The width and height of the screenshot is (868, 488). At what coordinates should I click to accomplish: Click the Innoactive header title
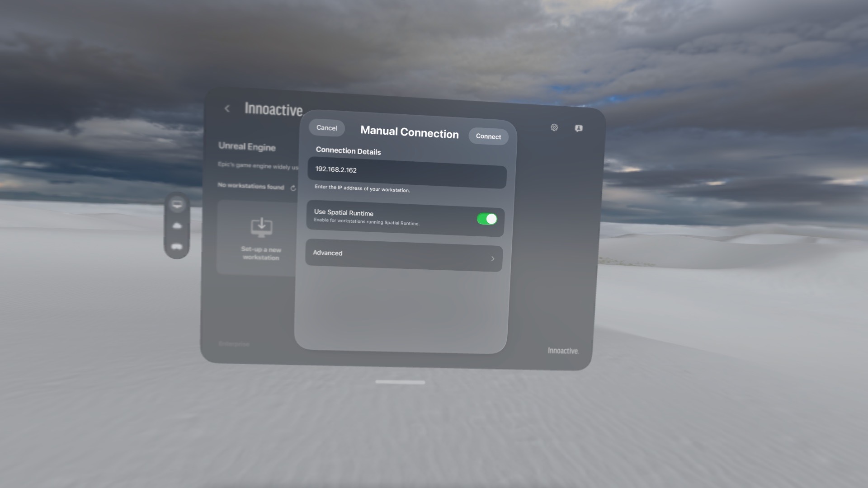click(x=274, y=109)
